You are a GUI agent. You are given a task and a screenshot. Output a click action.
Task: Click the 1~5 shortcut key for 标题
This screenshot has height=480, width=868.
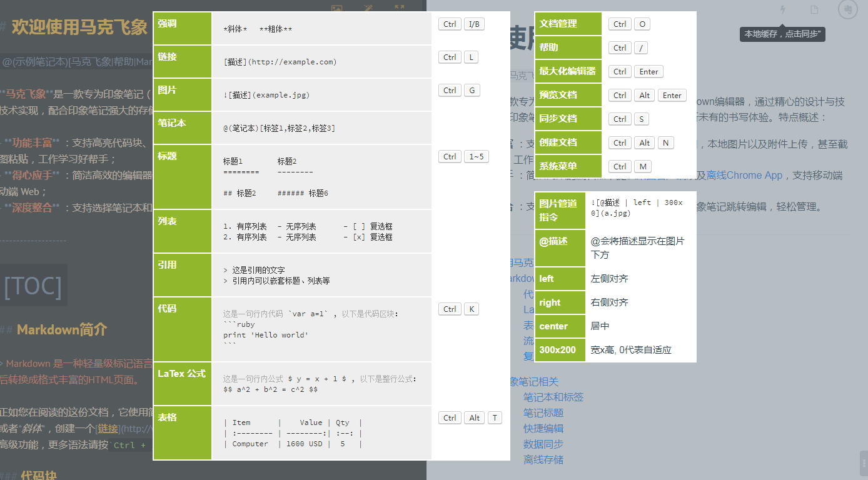tap(477, 156)
